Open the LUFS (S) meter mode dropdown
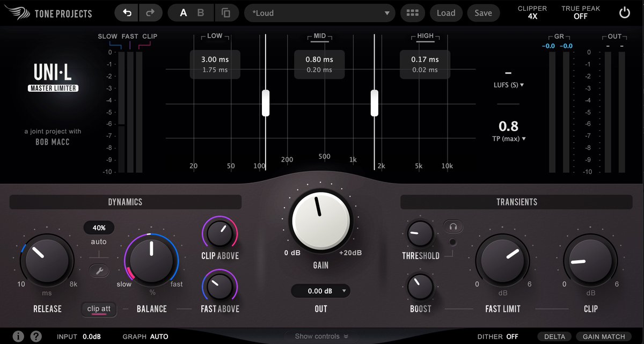Viewport: 644px width, 344px height. tap(509, 85)
